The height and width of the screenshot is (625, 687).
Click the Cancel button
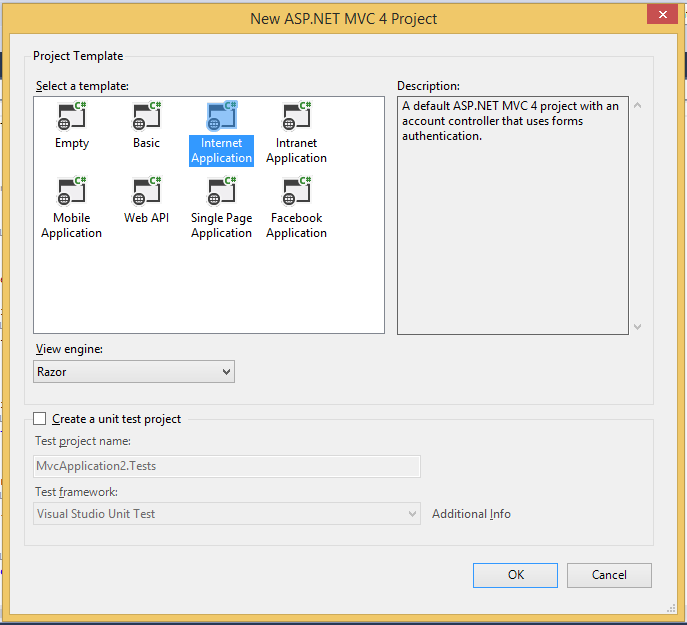point(609,575)
